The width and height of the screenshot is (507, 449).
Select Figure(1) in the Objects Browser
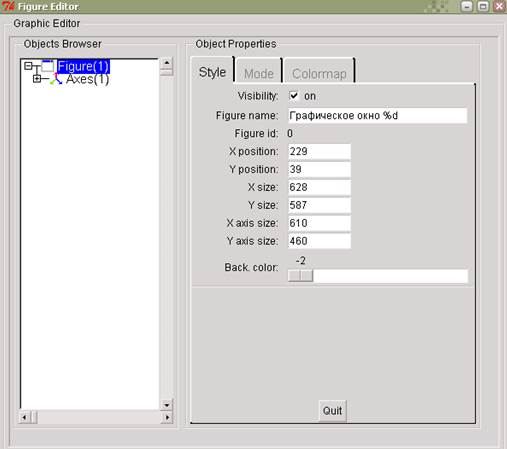click(x=83, y=66)
